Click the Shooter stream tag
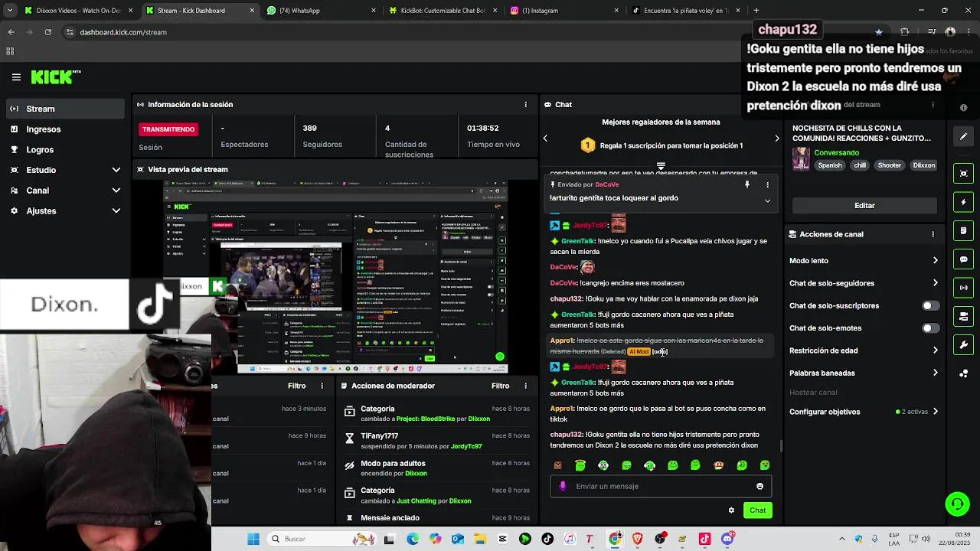Screen dimensions: 980x551 tap(889, 165)
